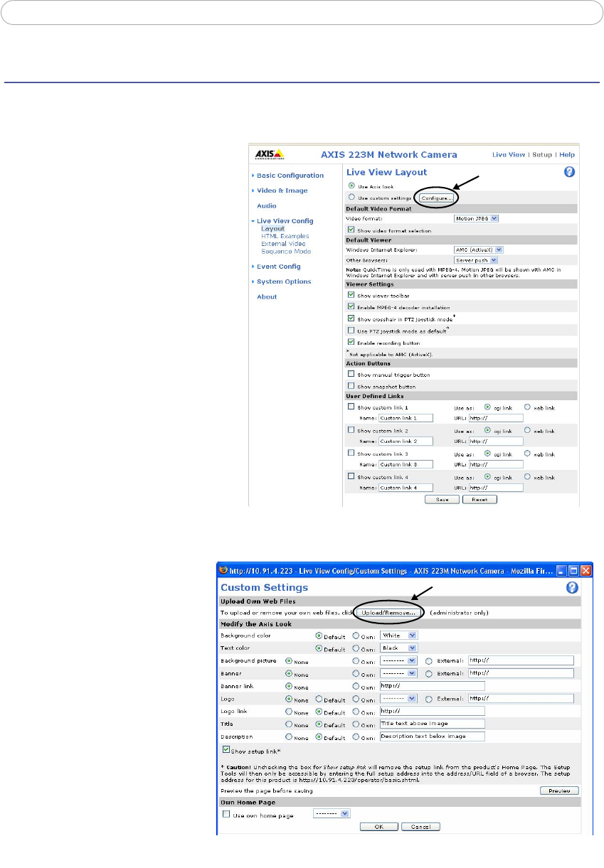The image size is (604, 868).
Task: Click Name field of Custom link 1
Action: [x=406, y=418]
